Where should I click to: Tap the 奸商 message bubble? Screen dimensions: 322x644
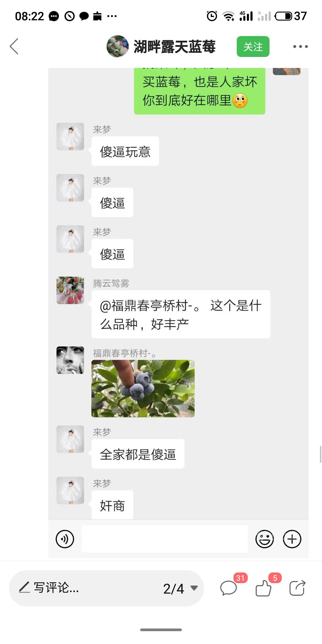point(112,505)
